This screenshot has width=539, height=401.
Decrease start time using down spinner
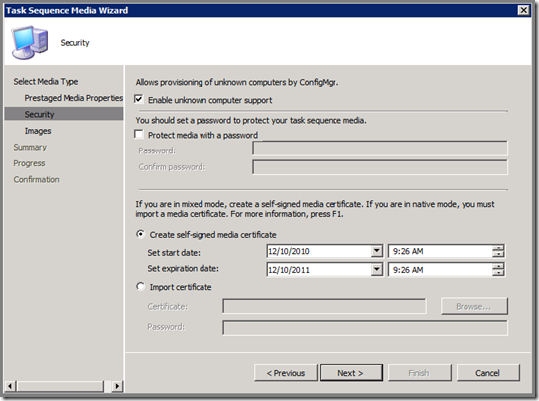pos(498,254)
